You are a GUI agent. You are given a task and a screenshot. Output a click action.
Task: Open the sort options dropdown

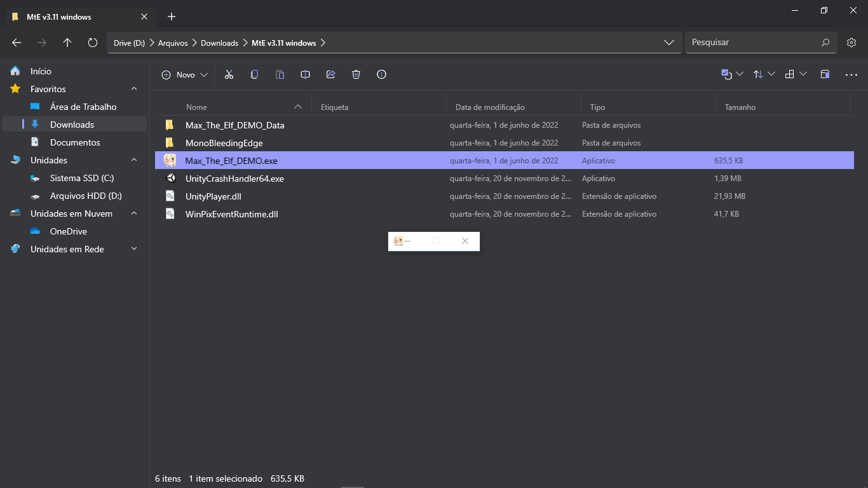tap(764, 74)
